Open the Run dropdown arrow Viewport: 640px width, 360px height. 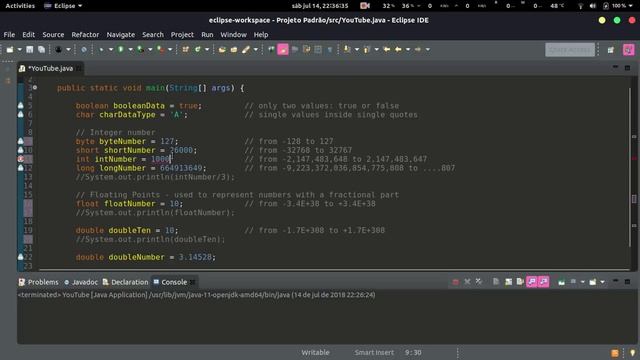click(x=130, y=49)
